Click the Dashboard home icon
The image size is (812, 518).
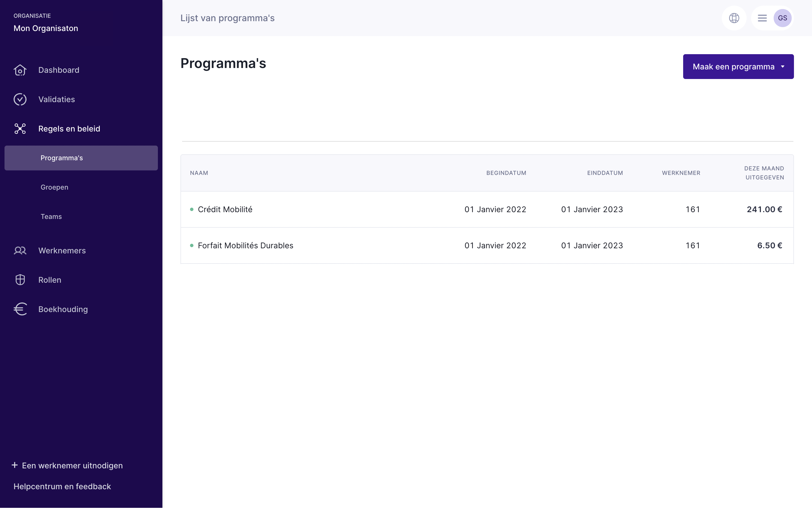pyautogui.click(x=20, y=70)
